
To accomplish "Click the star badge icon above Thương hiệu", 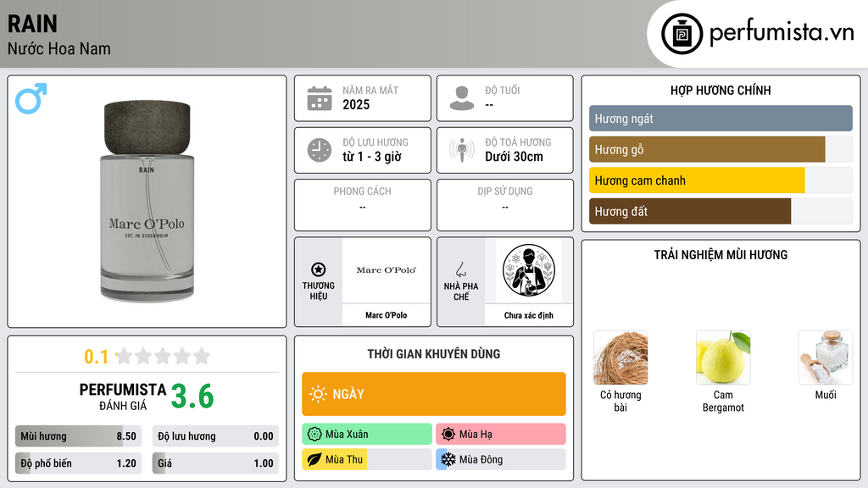I will pyautogui.click(x=319, y=269).
